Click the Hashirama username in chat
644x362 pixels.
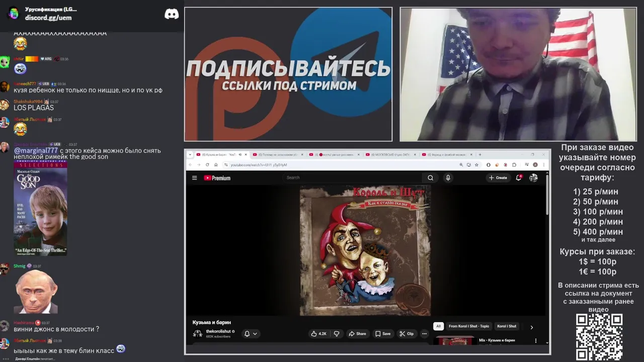coord(24,323)
